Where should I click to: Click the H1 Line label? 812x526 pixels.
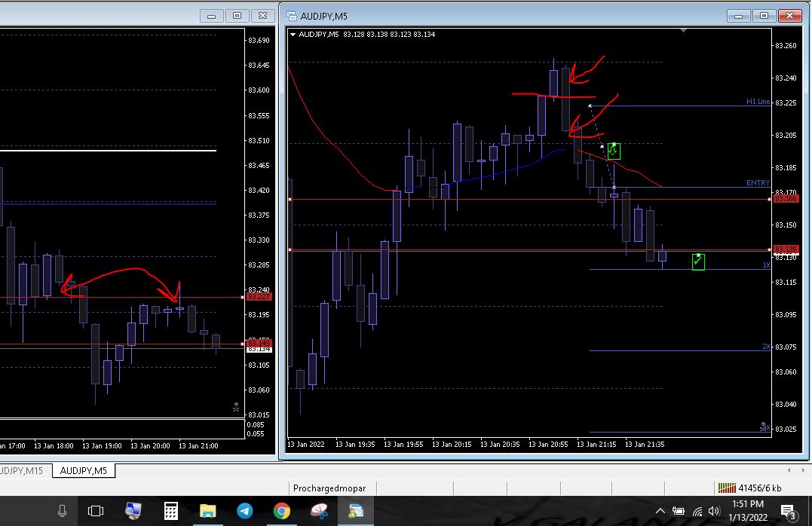pyautogui.click(x=758, y=102)
